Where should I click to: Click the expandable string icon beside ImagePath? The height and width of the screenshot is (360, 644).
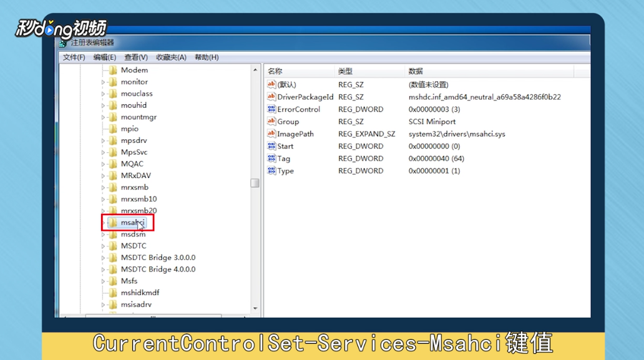[x=270, y=134]
